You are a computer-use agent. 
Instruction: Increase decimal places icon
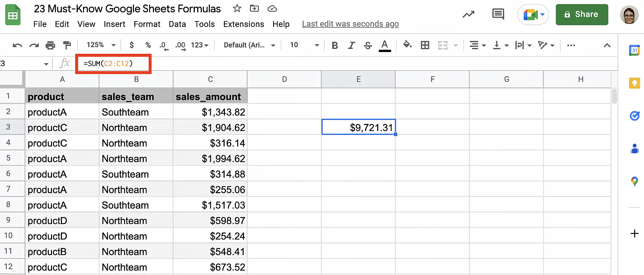tap(180, 46)
